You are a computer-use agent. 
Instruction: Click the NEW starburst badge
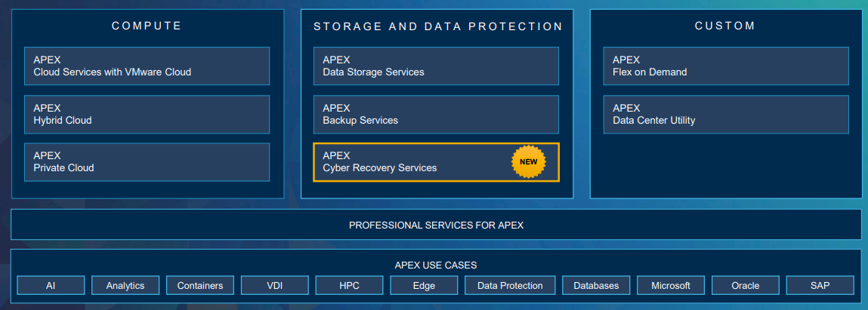[x=529, y=162]
